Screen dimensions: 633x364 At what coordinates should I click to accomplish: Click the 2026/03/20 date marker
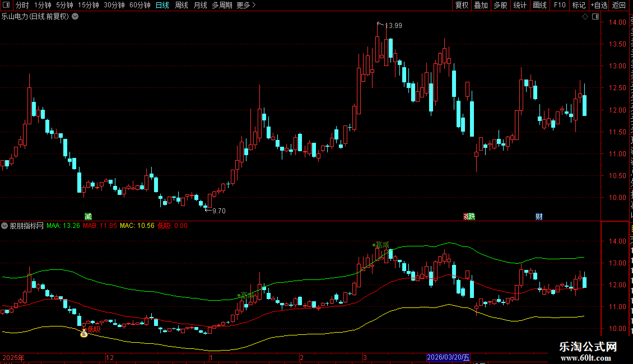pos(448,357)
